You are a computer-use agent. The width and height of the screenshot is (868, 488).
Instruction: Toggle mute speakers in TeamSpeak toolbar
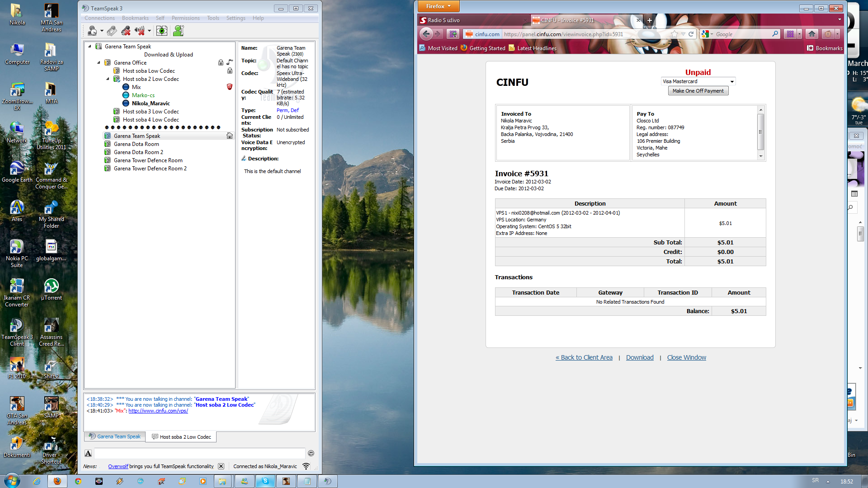140,31
